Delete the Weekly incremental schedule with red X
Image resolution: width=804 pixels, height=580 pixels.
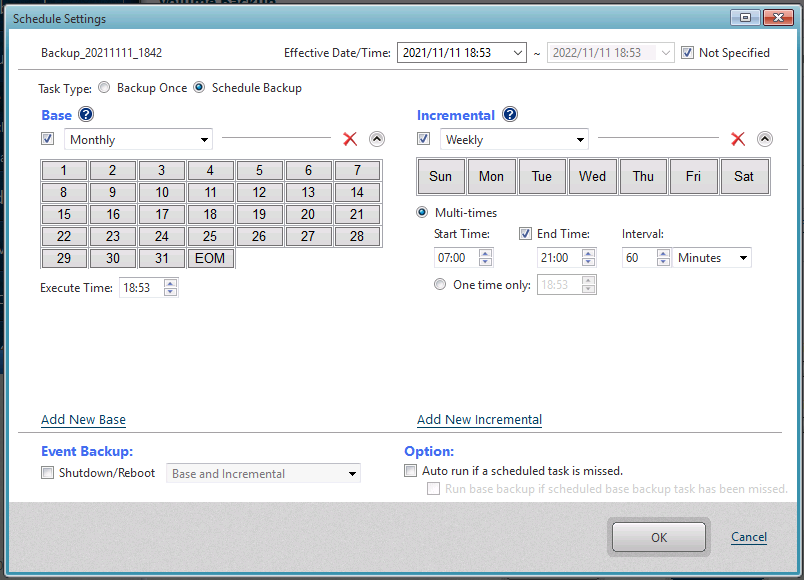[x=738, y=140]
